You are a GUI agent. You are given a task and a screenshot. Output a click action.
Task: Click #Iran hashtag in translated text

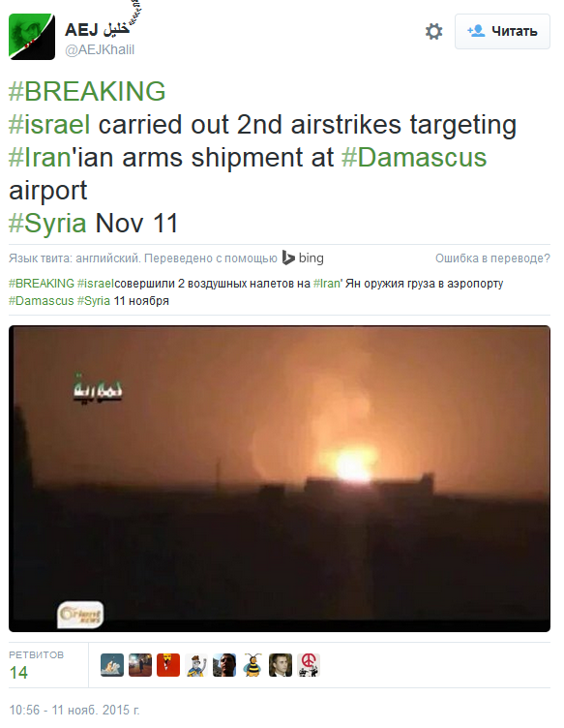[327, 284]
